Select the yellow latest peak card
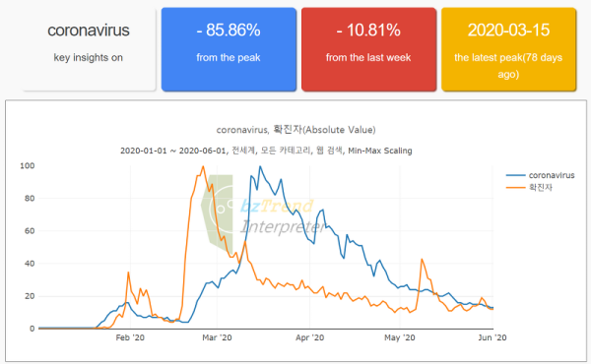 tap(508, 49)
